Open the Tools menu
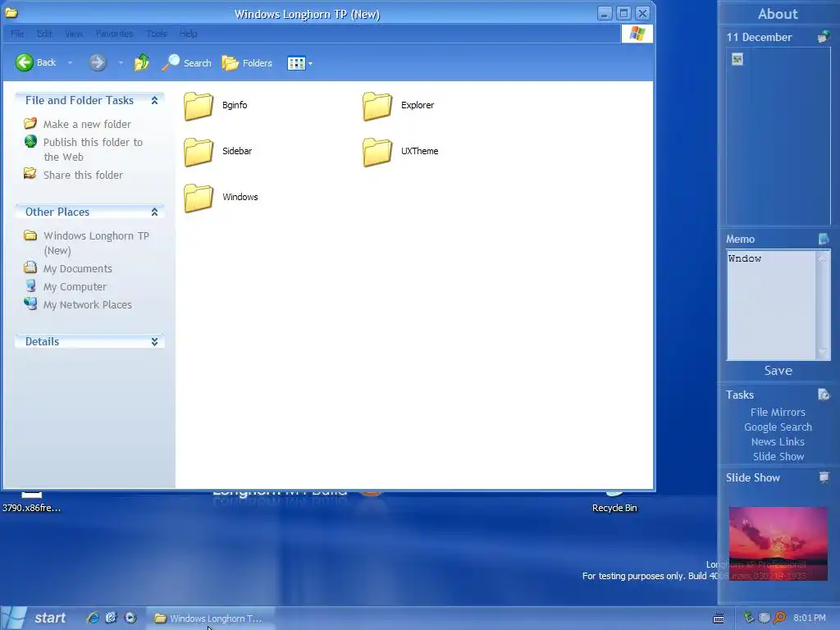 (x=157, y=34)
